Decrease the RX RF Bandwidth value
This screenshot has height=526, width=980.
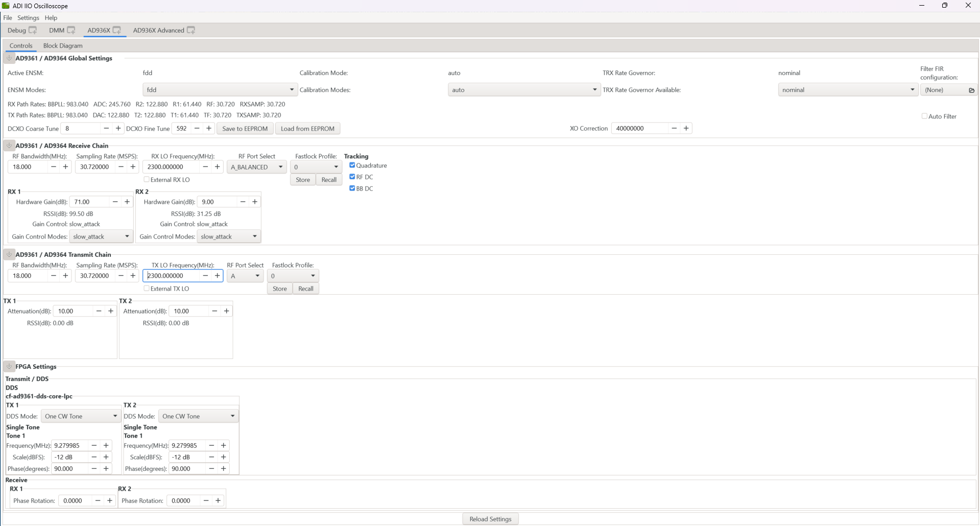click(x=54, y=167)
